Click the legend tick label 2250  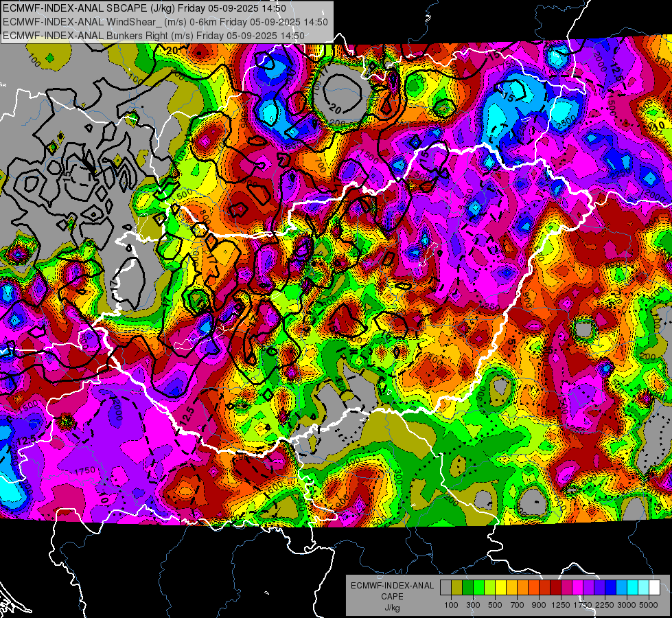[605, 605]
